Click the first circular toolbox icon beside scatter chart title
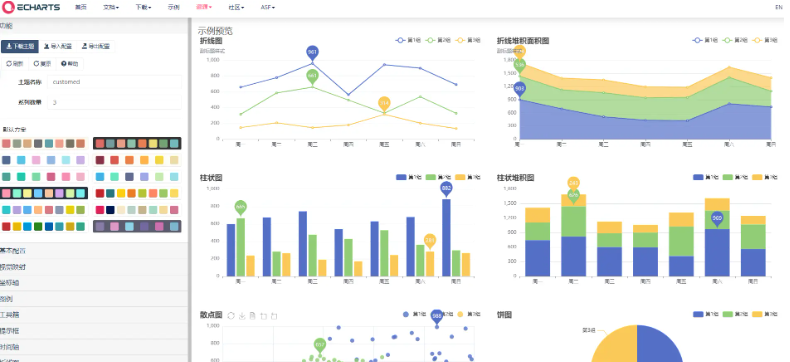The image size is (790, 362). [x=231, y=316]
